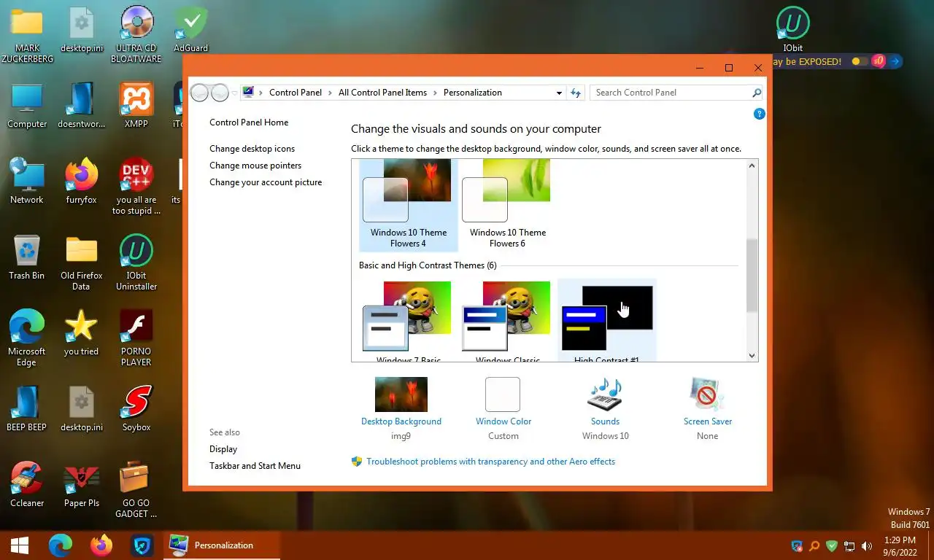
Task: Select the 'you tried' star icon
Action: tap(81, 332)
